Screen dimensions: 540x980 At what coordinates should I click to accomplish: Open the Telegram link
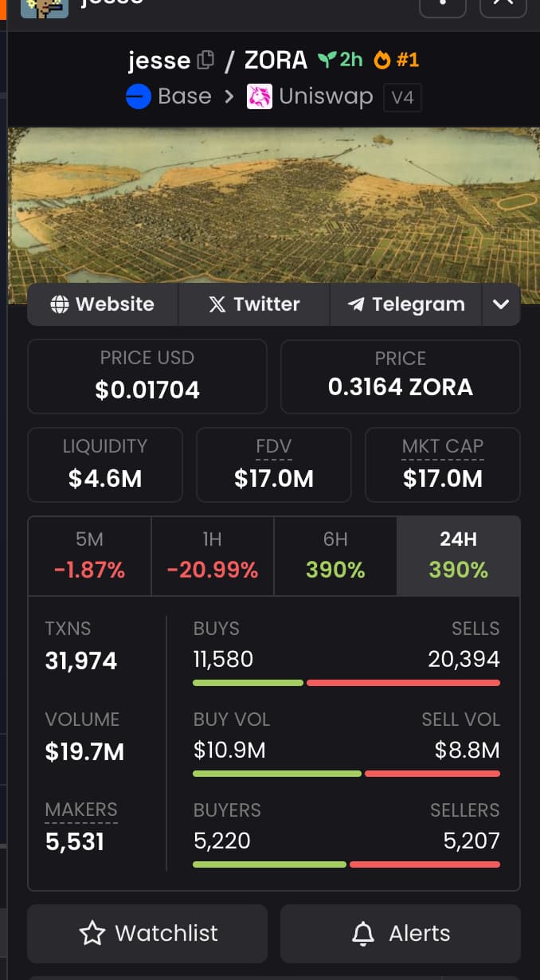click(406, 304)
